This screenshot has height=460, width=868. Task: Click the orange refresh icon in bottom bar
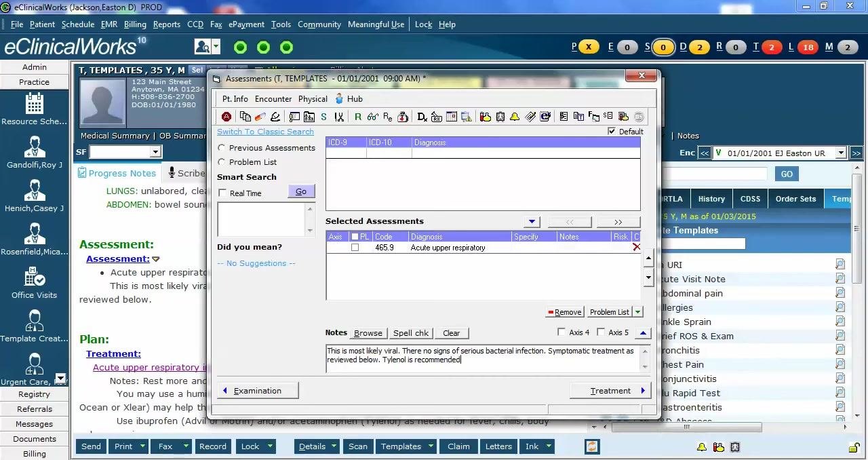tap(592, 446)
